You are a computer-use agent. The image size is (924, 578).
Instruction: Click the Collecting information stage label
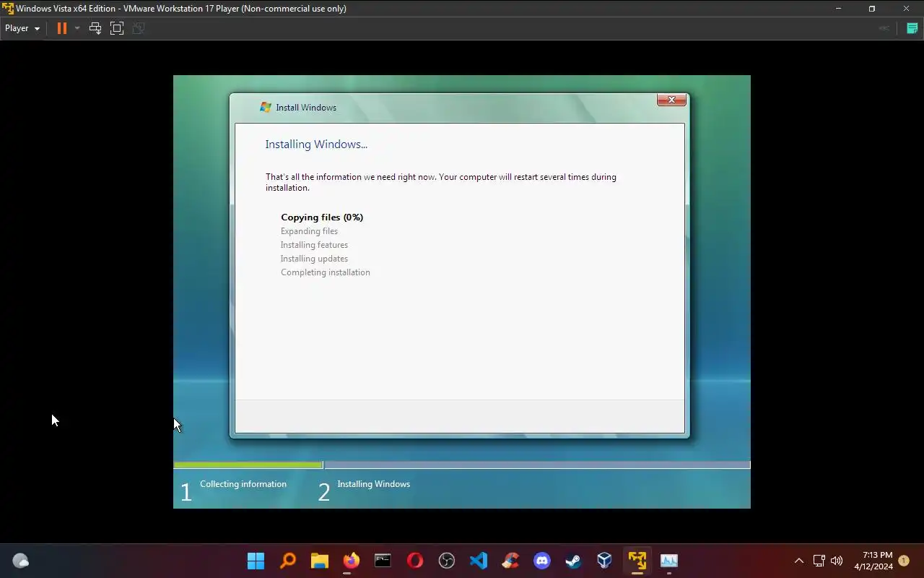(243, 484)
